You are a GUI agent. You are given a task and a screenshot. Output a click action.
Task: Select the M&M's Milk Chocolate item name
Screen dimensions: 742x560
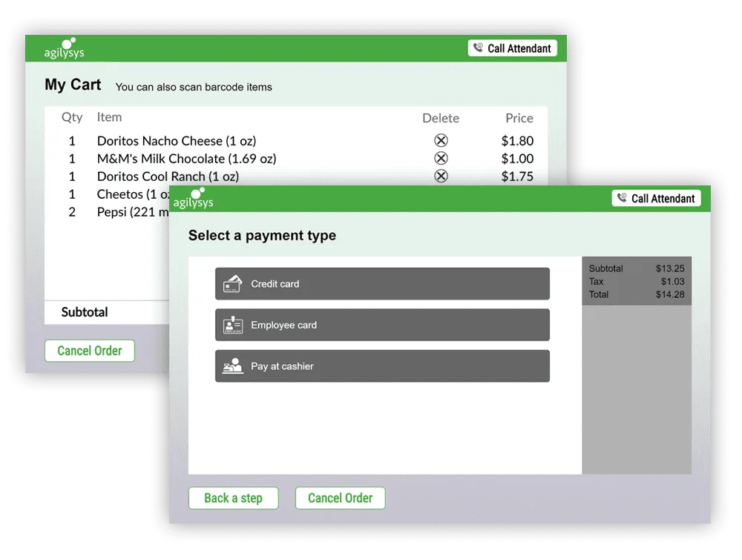(186, 159)
